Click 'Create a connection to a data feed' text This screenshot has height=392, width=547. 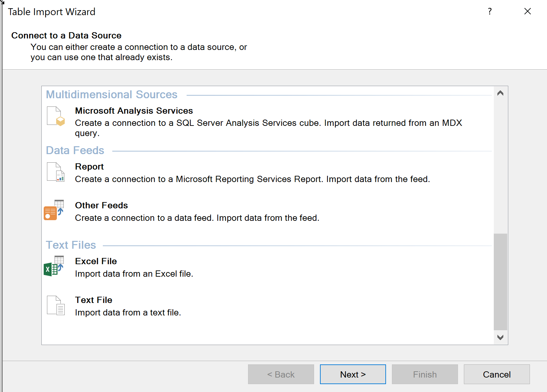click(x=143, y=218)
